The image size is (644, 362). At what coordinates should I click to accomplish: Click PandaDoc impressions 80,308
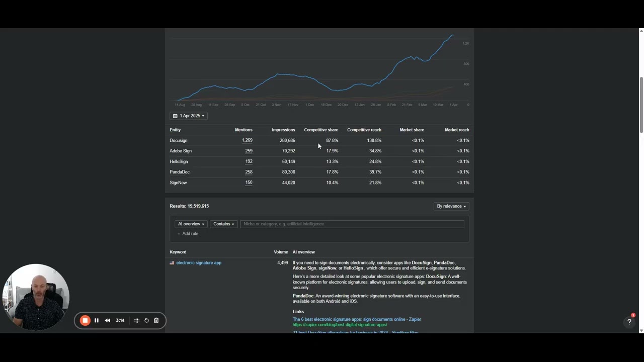pos(289,172)
